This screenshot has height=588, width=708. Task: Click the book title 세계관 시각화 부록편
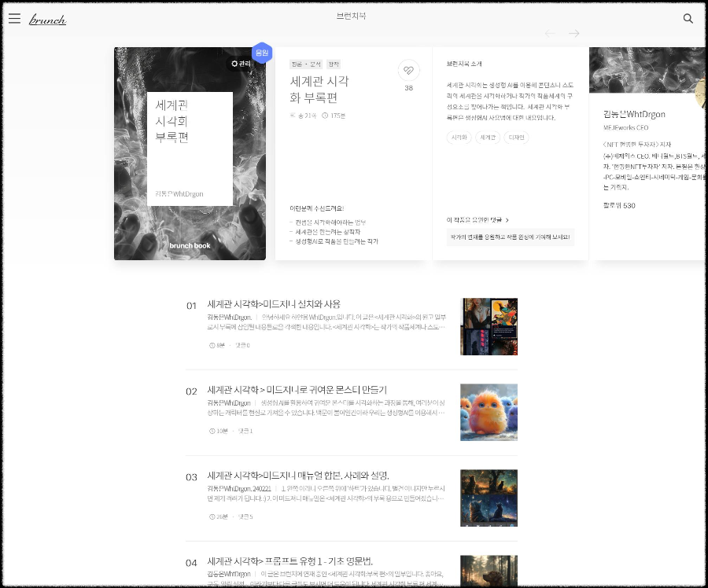(x=319, y=90)
